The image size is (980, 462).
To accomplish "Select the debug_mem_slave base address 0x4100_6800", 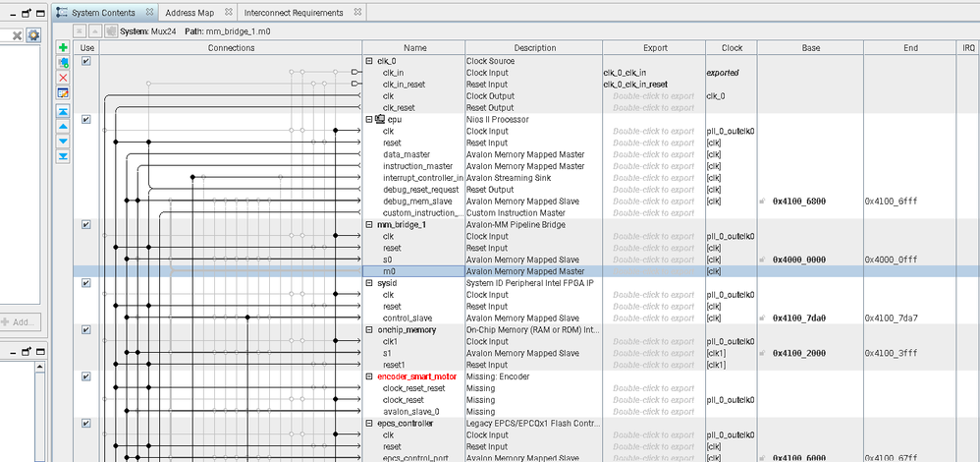I will coord(801,202).
